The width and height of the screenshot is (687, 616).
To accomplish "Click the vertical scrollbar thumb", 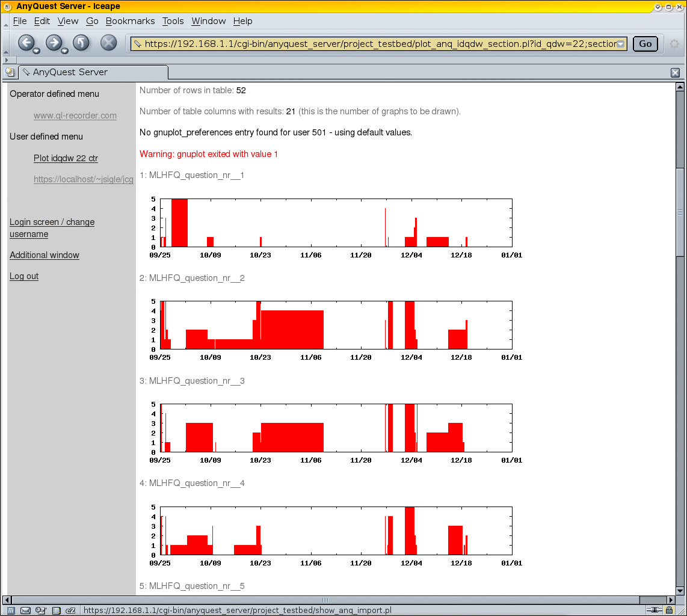I will [x=680, y=212].
